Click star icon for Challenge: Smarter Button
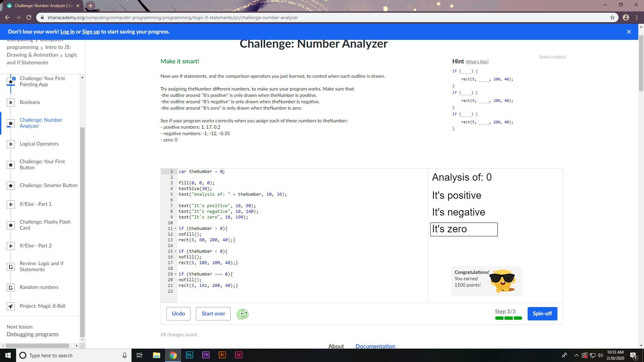Image resolution: width=644 pixels, height=362 pixels. pyautogui.click(x=11, y=186)
